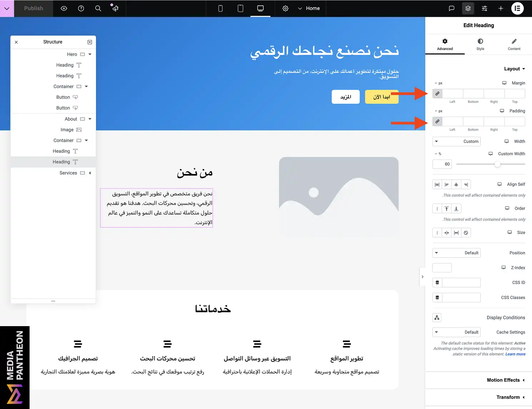Change Custom Width unit percent dropdown
Viewport: 532px width, 409px height.
click(x=438, y=154)
